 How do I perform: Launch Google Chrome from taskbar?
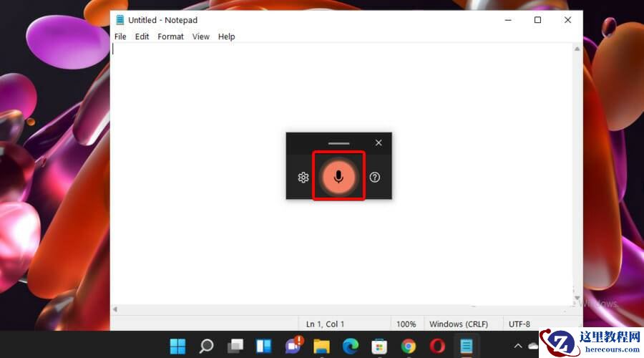coord(409,346)
